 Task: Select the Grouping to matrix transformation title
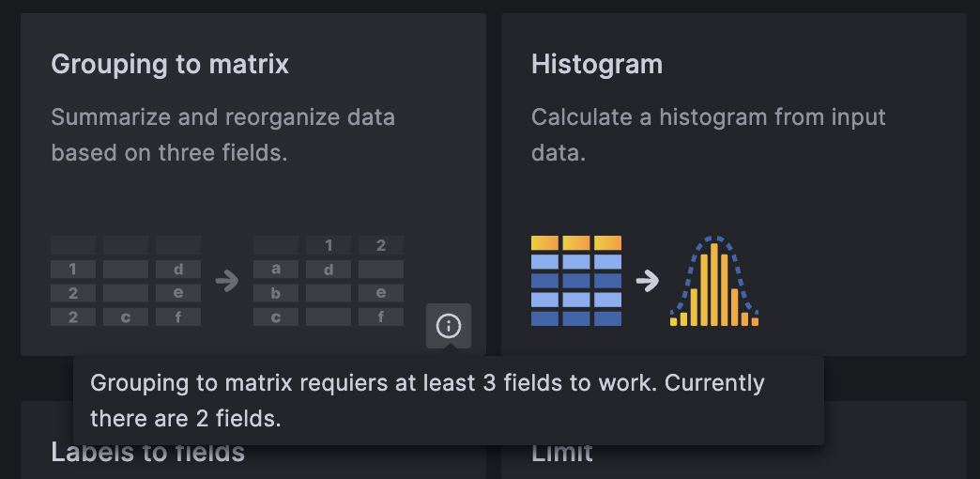click(x=170, y=64)
